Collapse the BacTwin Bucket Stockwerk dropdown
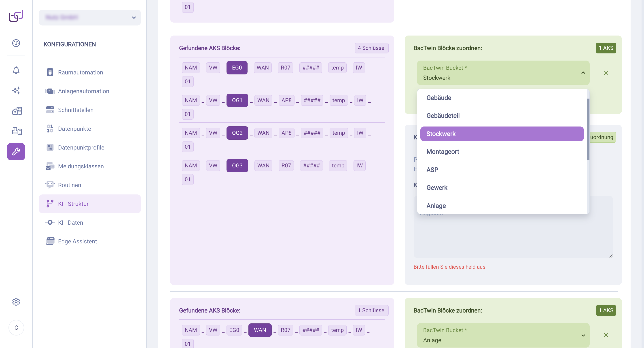Viewport: 644px width, 348px height. point(583,73)
